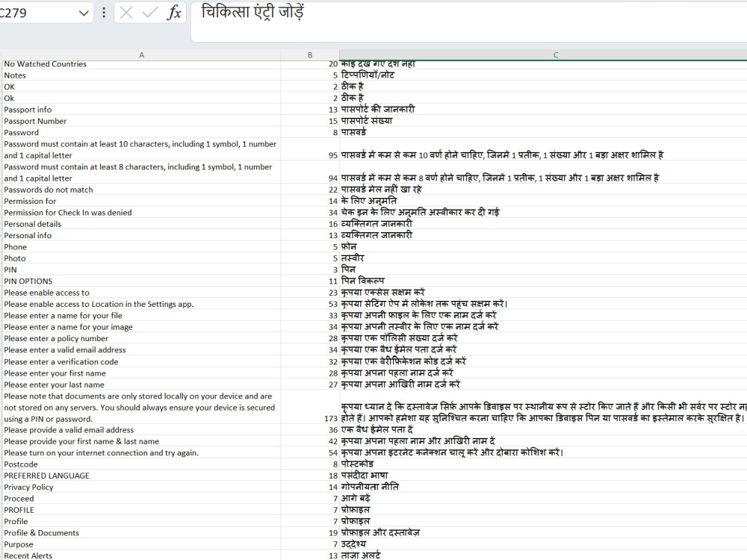This screenshot has height=560, width=747.
Task: Select cell 'Notes'
Action: [141, 75]
